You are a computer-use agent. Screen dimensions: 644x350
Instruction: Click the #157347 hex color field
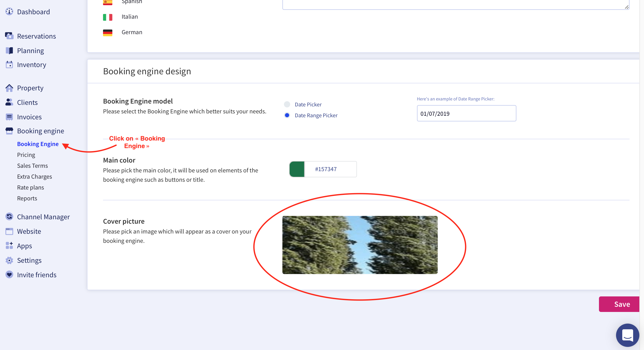point(331,169)
